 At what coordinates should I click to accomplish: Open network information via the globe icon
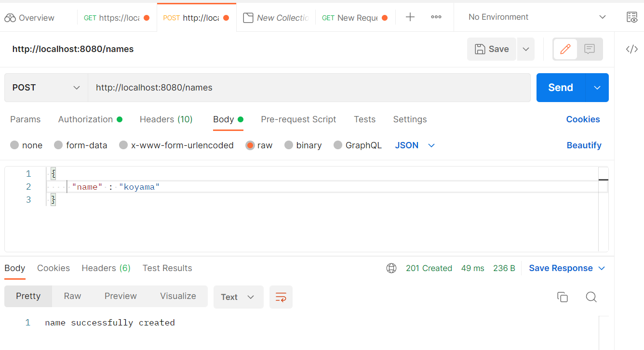391,268
